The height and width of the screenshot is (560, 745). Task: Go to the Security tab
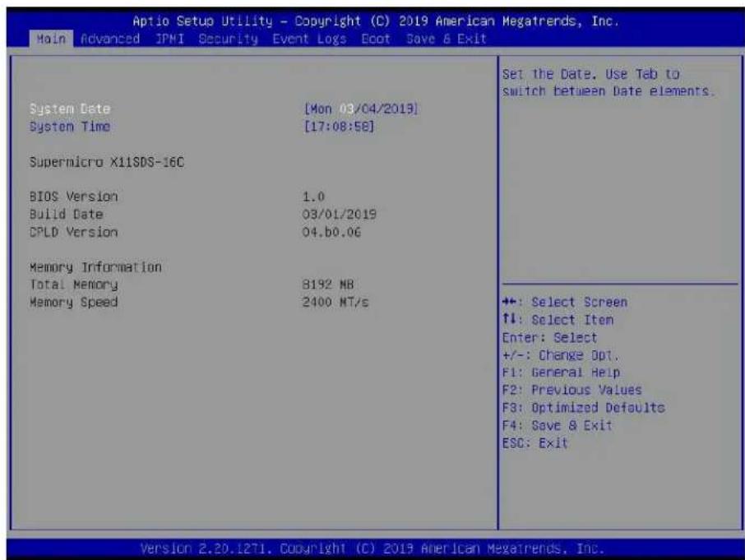click(x=228, y=39)
